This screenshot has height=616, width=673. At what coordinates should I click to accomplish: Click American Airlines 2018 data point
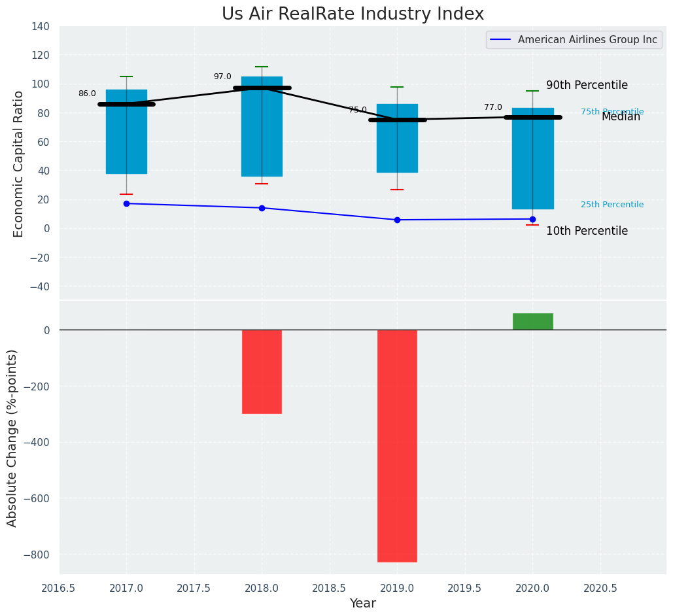[x=262, y=208]
